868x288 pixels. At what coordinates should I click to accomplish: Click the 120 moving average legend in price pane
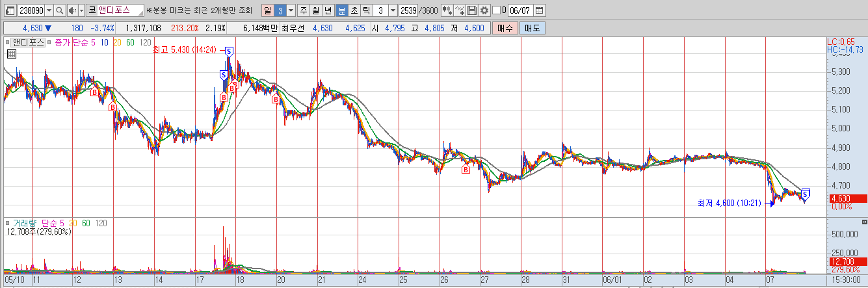click(x=146, y=42)
